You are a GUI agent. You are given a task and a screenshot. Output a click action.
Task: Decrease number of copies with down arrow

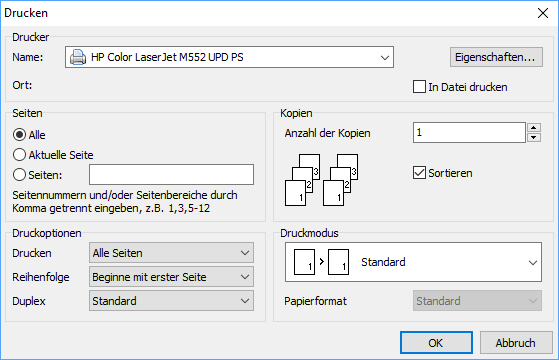tap(534, 137)
